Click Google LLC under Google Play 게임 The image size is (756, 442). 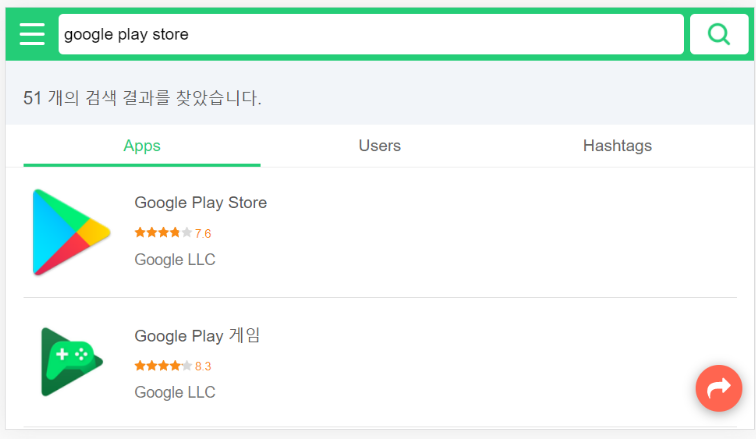(175, 392)
